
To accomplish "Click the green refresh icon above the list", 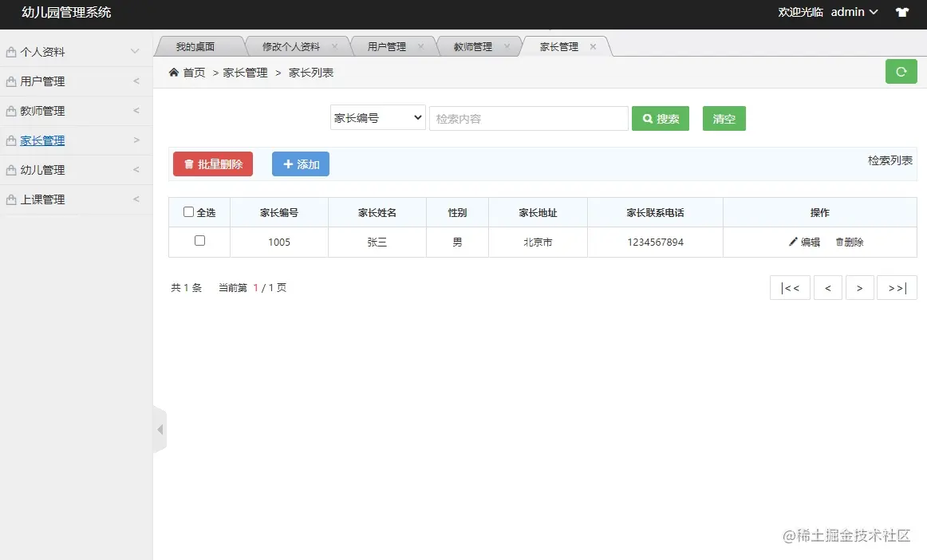I will point(901,71).
